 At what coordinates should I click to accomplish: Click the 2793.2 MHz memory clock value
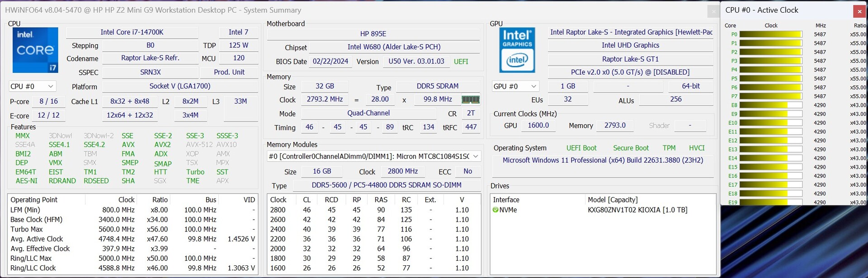click(x=325, y=99)
